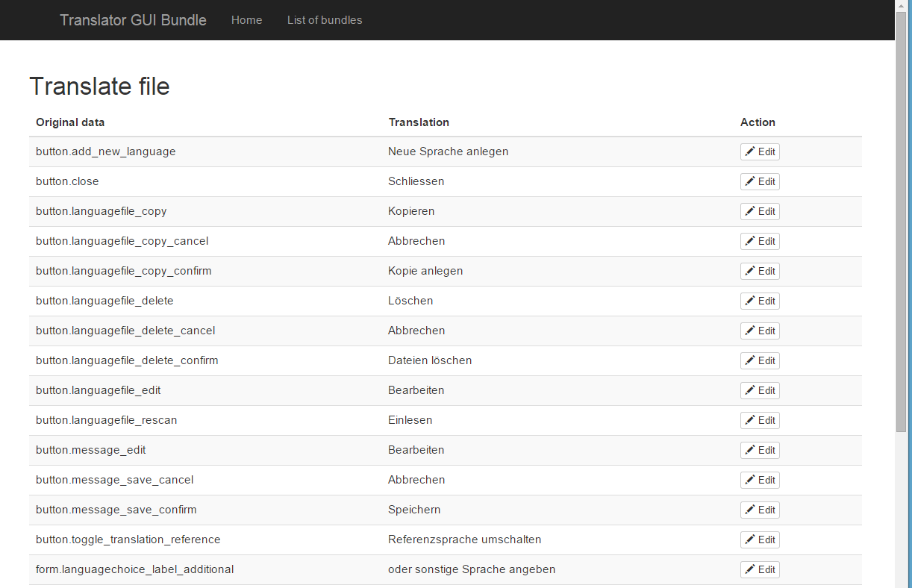
Task: Click the button.languagefile_delete key text
Action: click(x=104, y=301)
